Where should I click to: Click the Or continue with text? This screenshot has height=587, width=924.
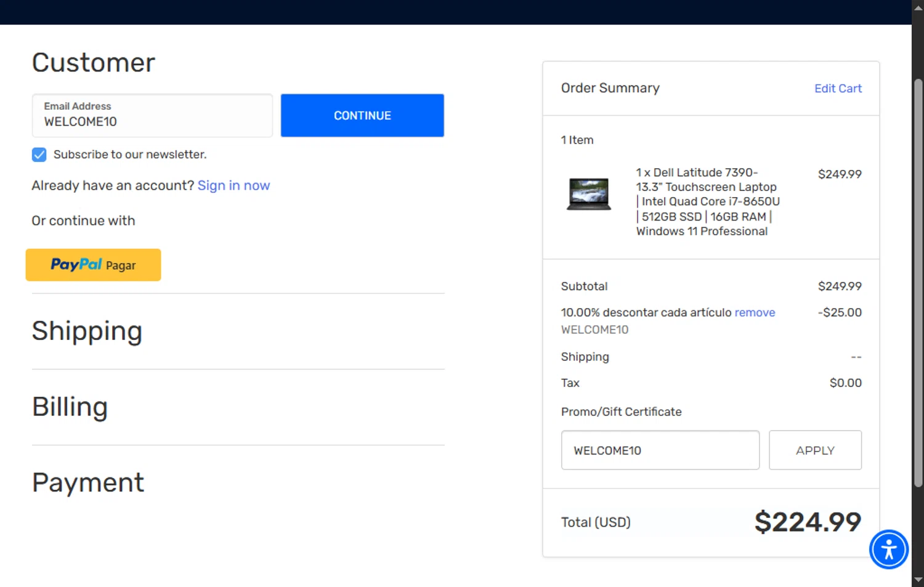(x=83, y=221)
